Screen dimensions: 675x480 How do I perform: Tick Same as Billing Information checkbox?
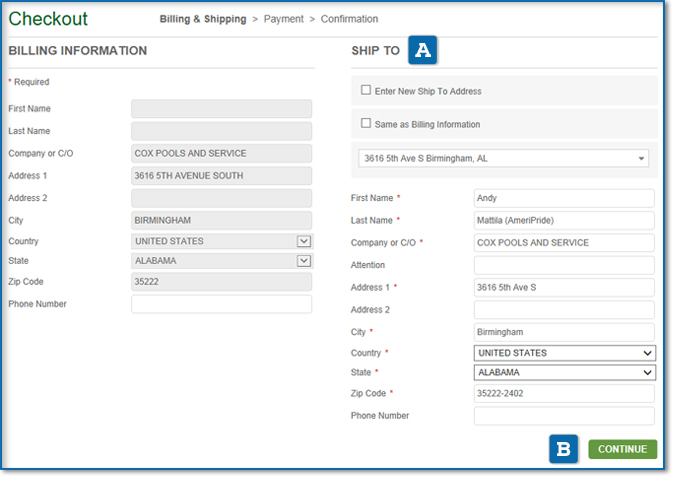[x=366, y=123]
